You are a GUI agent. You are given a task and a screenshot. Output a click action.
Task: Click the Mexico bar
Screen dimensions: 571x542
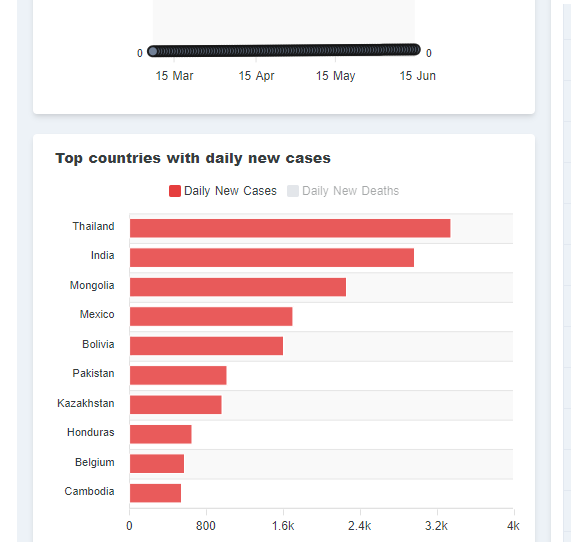pos(211,317)
